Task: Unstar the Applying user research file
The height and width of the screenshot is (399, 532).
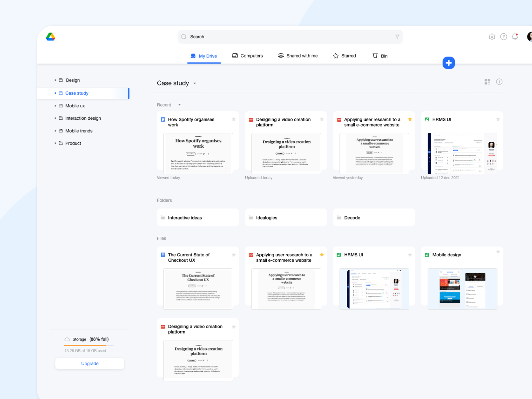Action: [322, 255]
